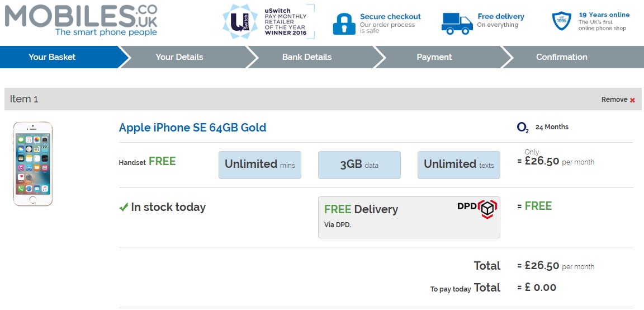Image resolution: width=644 pixels, height=310 pixels.
Task: Click the Unlimited texts box
Action: (x=458, y=165)
